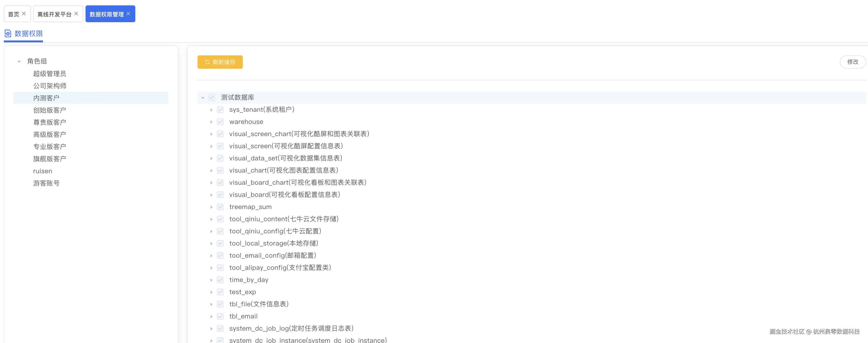The image size is (868, 343).
Task: Uncheck the visual_chart checkbox
Action: coord(220,170)
